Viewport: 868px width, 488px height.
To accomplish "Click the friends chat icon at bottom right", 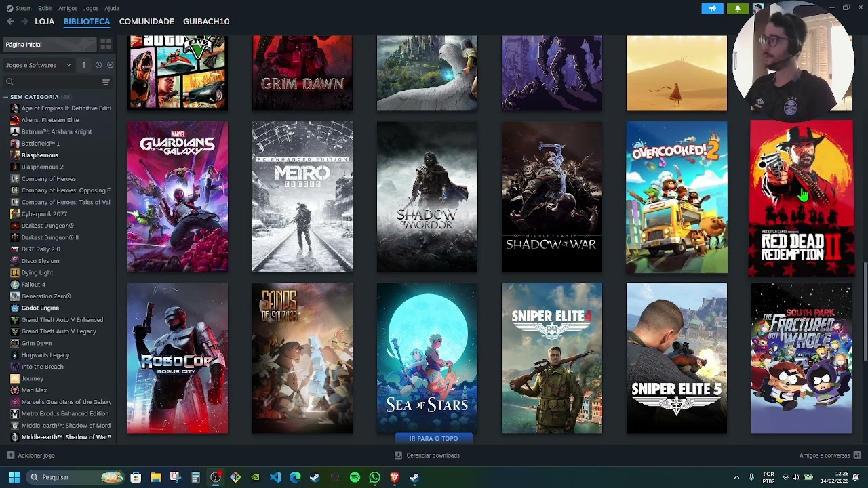I will [x=857, y=455].
